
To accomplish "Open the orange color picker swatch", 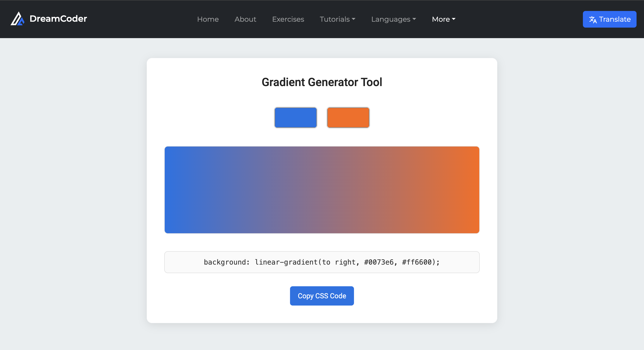I will (x=348, y=117).
